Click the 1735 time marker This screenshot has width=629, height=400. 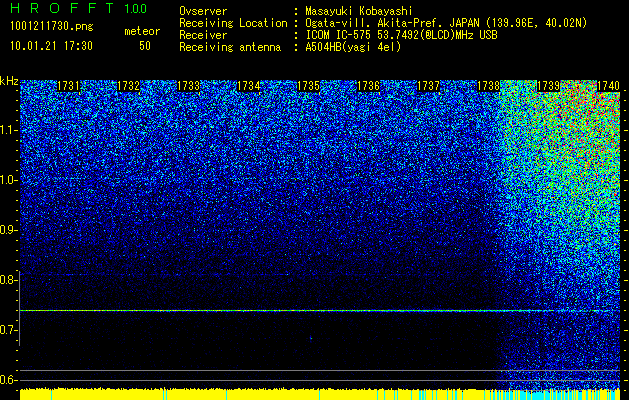pos(308,86)
